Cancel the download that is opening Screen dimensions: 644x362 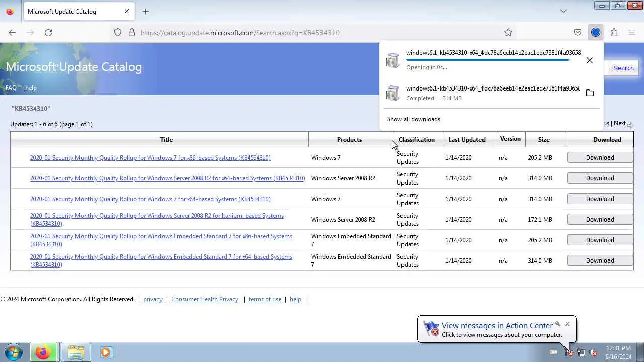590,60
